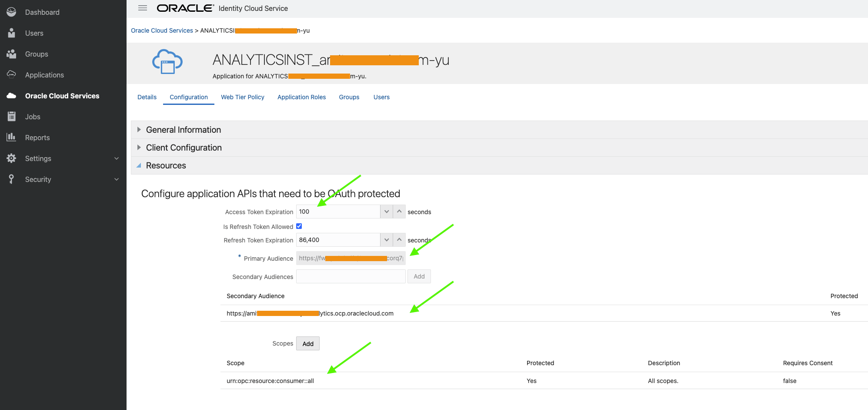Open the Application Roles tab
The image size is (868, 410).
coord(301,97)
